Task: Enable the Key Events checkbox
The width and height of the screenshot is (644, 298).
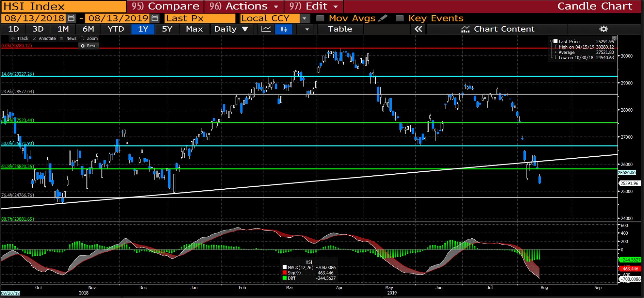Action: pos(399,18)
